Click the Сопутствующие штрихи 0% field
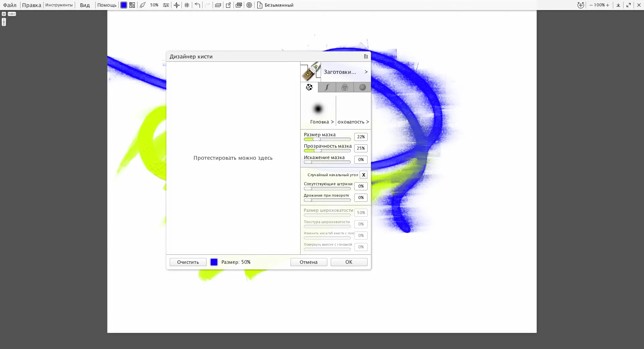 click(x=361, y=186)
